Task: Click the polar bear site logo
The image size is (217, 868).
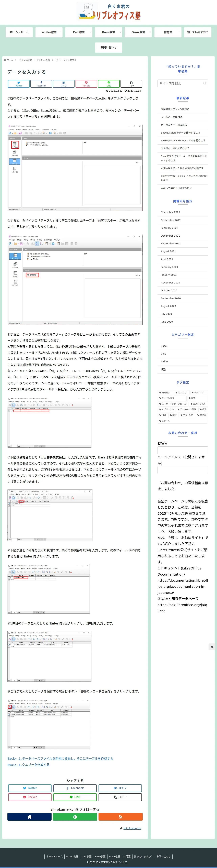Action: pos(108,12)
